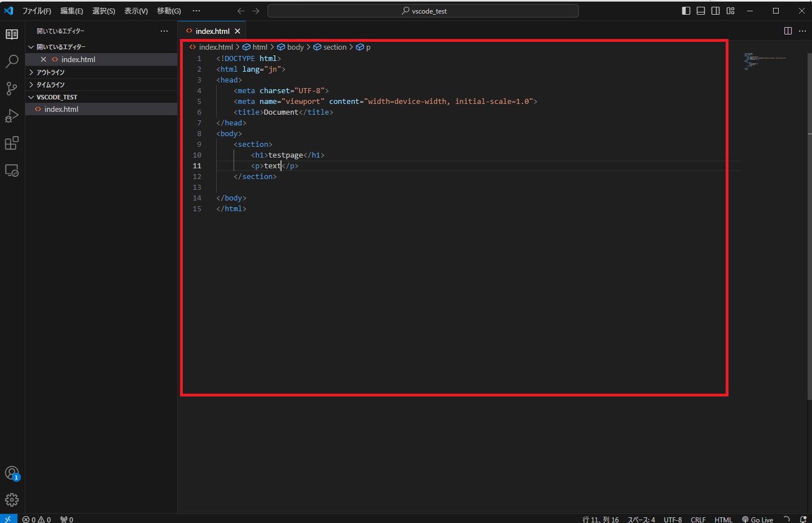Click the lang attribute on line 2
The image size is (812, 523).
coord(251,69)
